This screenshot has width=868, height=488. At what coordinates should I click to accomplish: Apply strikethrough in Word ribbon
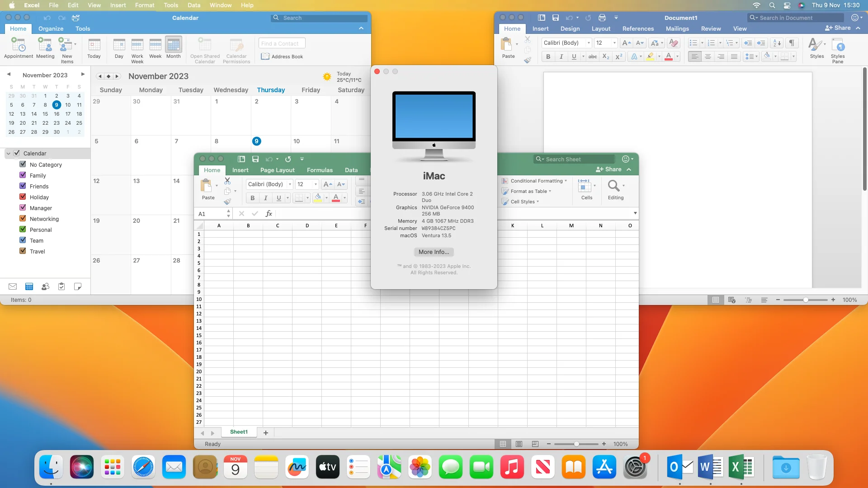[x=592, y=56]
